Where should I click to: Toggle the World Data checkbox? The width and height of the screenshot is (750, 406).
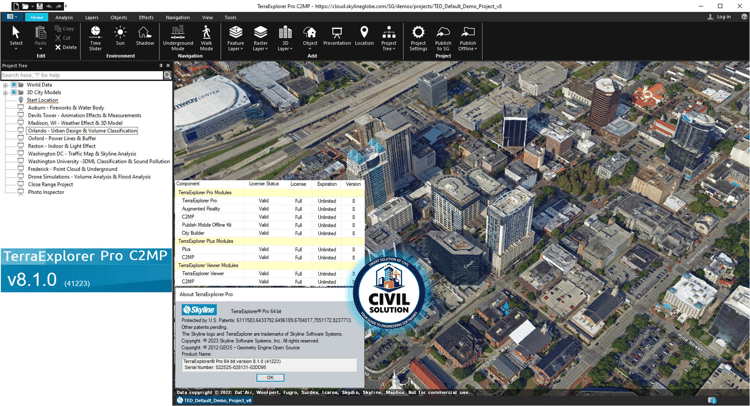pyautogui.click(x=14, y=85)
